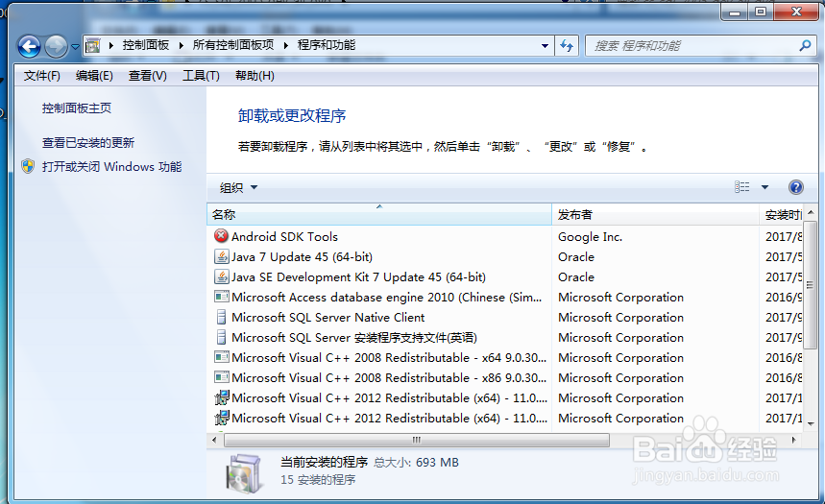
Task: Go to 控制面板主页 link
Action: tap(77, 108)
